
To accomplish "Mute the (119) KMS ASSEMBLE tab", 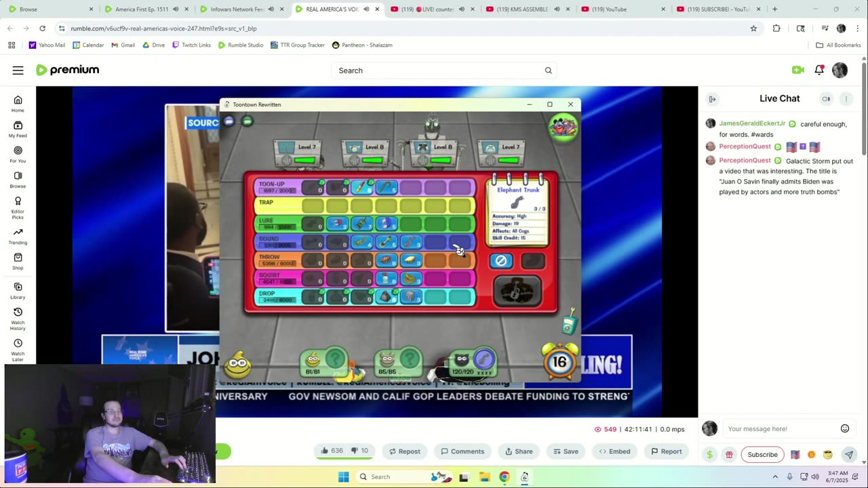I will (x=557, y=9).
